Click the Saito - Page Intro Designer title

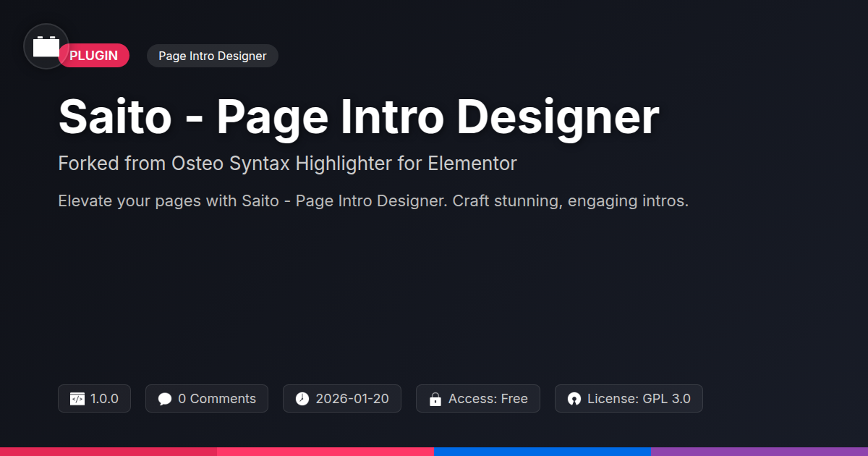coord(359,117)
